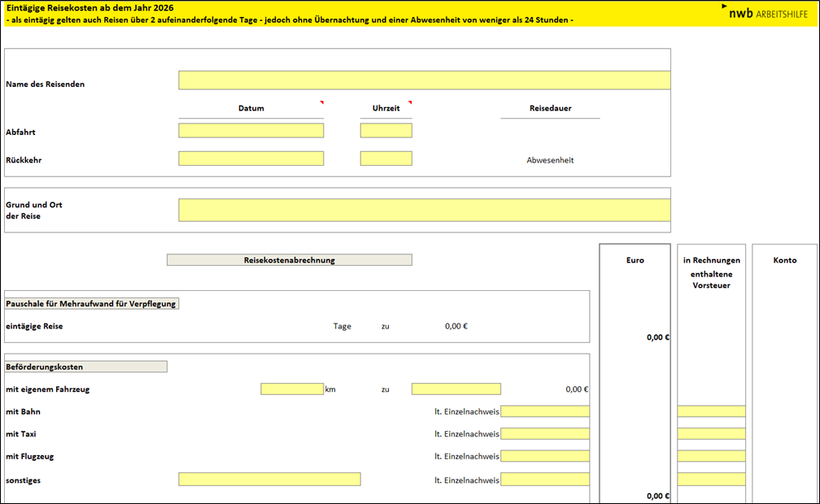Screen dimensions: 820x504
Task: Click the Vorsteuer field in the sonstiges row
Action: [x=711, y=480]
